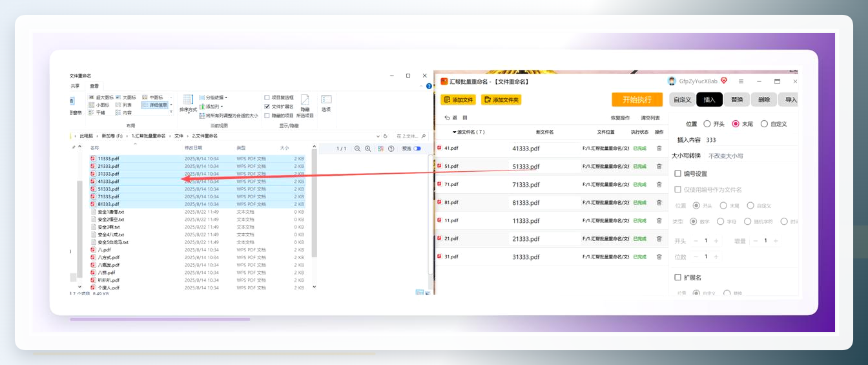Toggle the Item check boxes option
The image size is (868, 365).
[x=267, y=98]
